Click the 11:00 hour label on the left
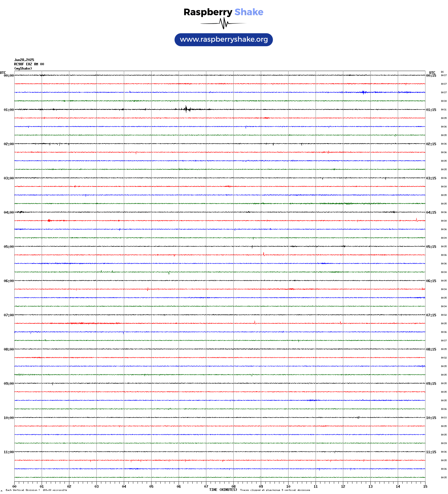 (x=9, y=452)
